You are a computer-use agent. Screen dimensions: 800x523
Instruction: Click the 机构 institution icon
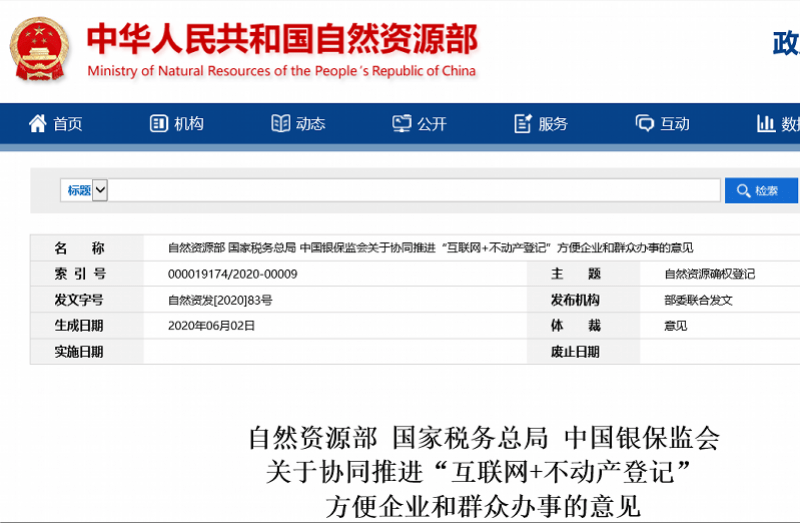(159, 123)
